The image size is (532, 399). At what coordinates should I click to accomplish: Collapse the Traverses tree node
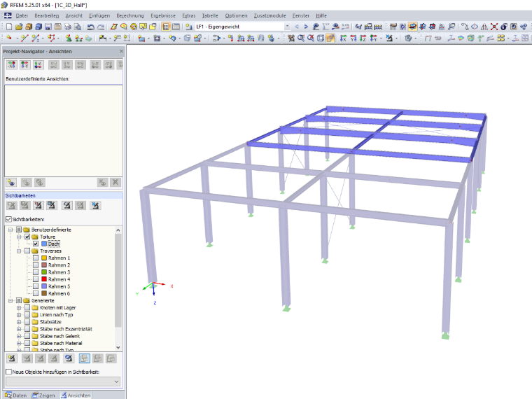(19, 251)
